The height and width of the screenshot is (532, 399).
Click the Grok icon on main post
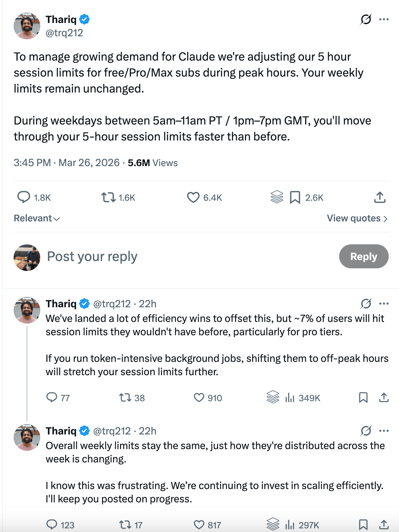pyautogui.click(x=366, y=19)
